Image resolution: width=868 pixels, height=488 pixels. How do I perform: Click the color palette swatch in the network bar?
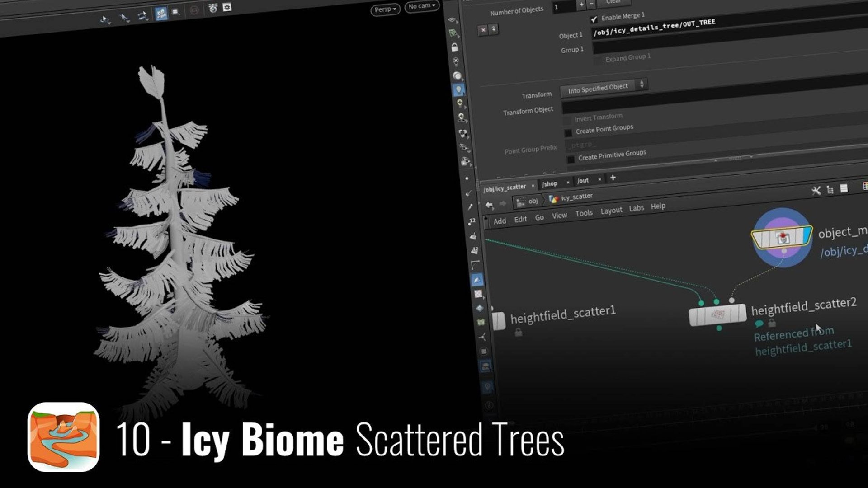pos(865,187)
